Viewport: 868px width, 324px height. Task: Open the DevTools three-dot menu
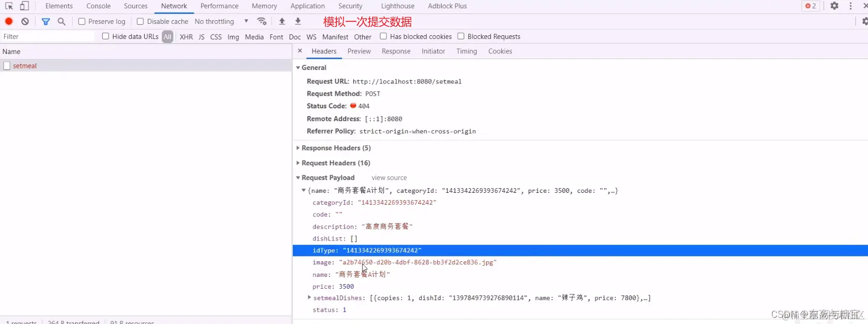click(850, 6)
